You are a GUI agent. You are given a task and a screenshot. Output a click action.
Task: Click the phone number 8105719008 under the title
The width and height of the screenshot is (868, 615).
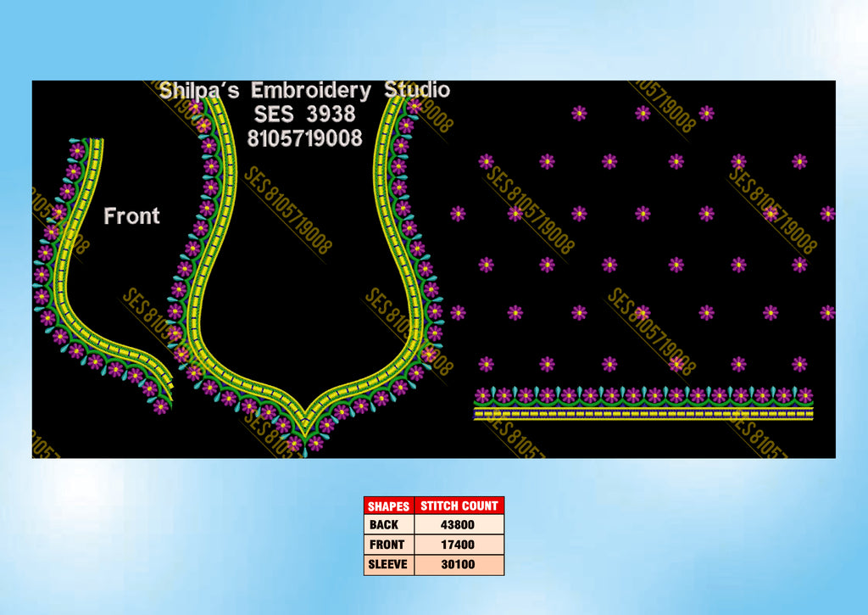(304, 138)
